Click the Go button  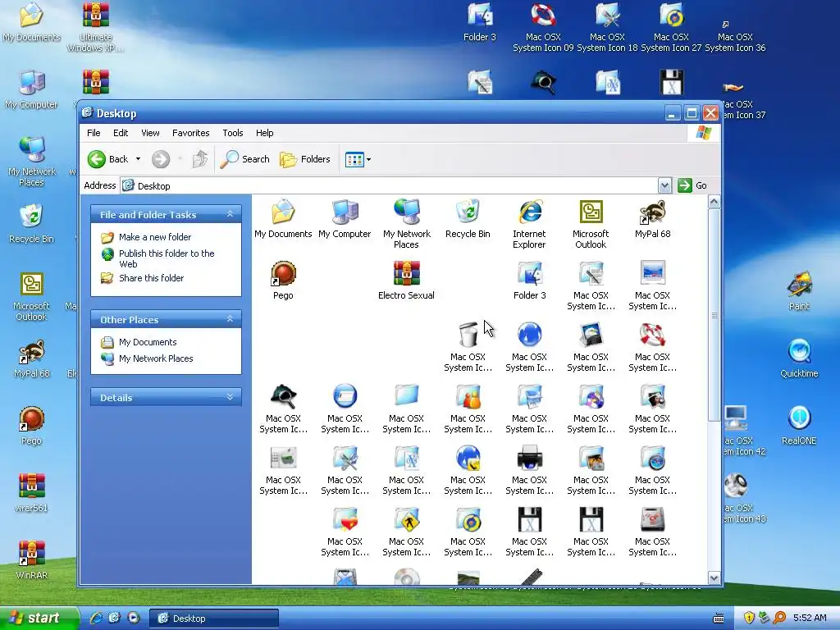(x=692, y=185)
